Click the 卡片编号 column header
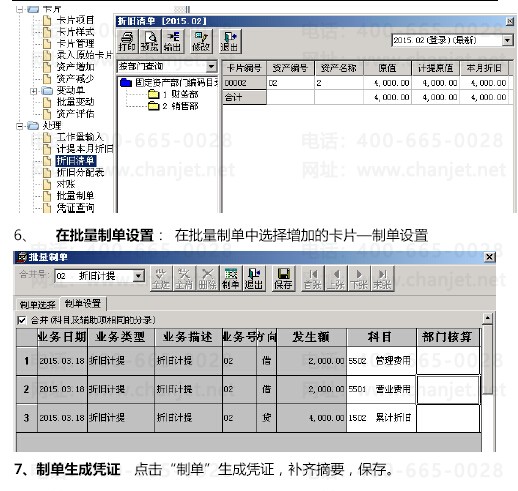The width and height of the screenshot is (518, 491). pos(244,68)
